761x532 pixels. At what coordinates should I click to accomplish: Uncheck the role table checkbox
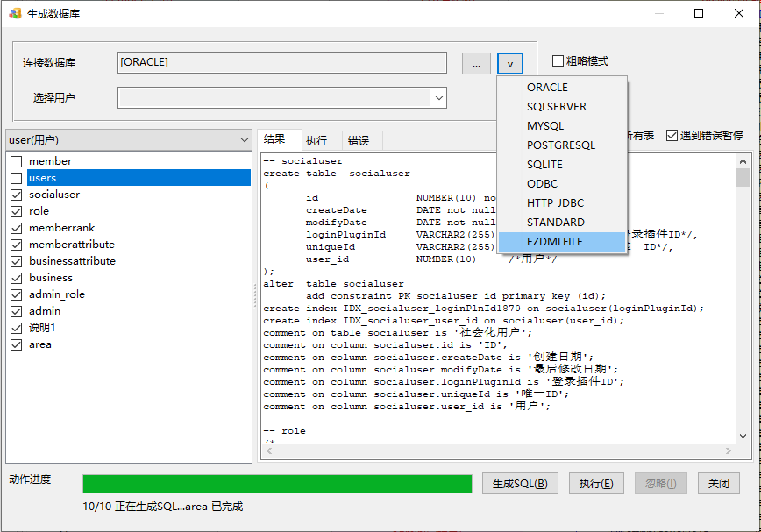17,211
